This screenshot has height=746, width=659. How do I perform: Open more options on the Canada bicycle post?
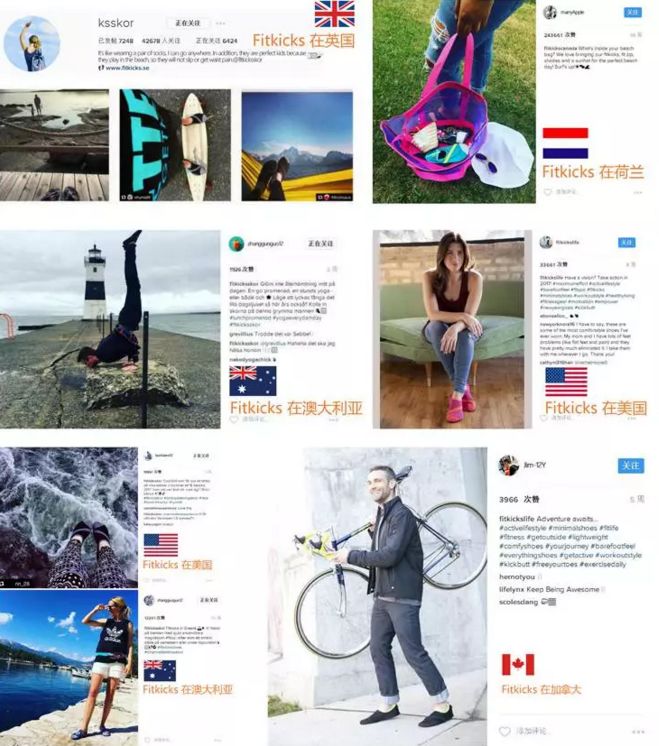coord(639,731)
